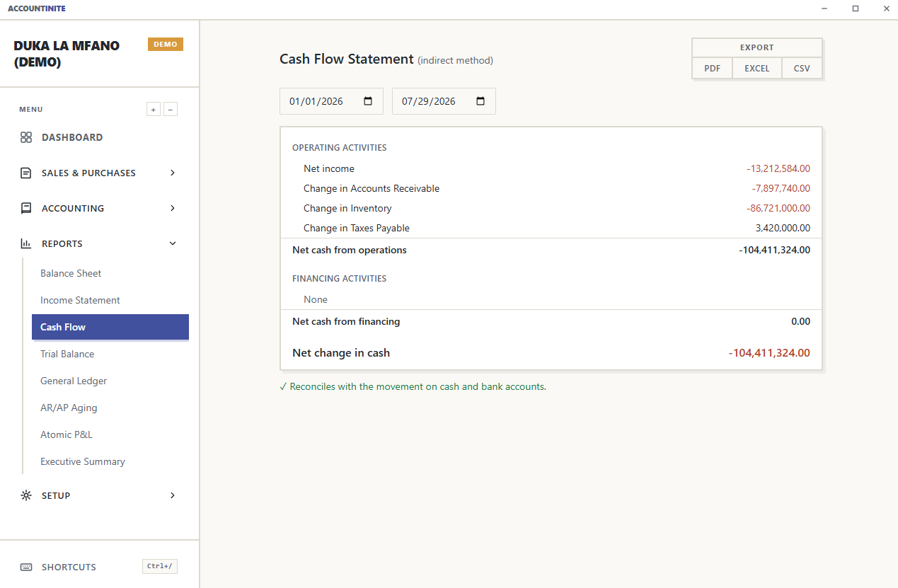Minimize the Accountinite window
This screenshot has width=898, height=588.
825,8
